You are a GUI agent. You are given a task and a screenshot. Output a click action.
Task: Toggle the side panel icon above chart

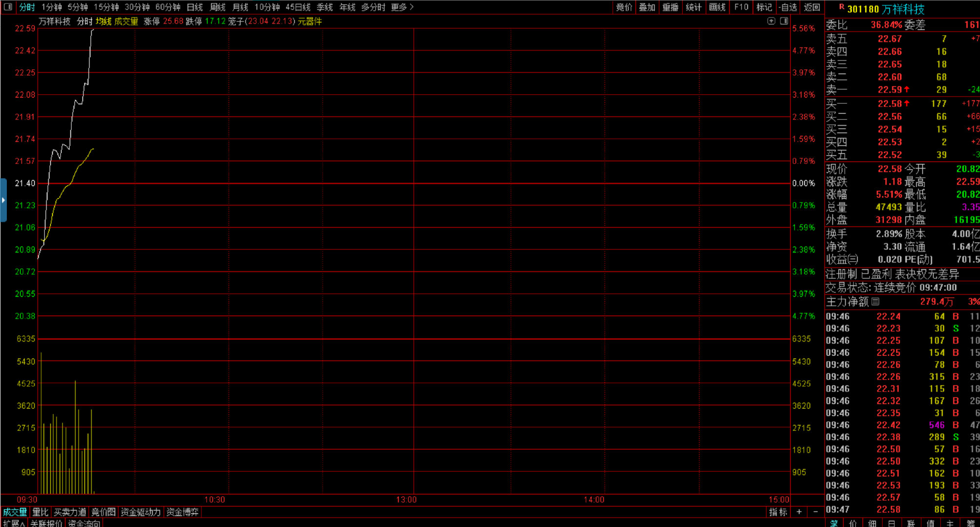click(784, 21)
